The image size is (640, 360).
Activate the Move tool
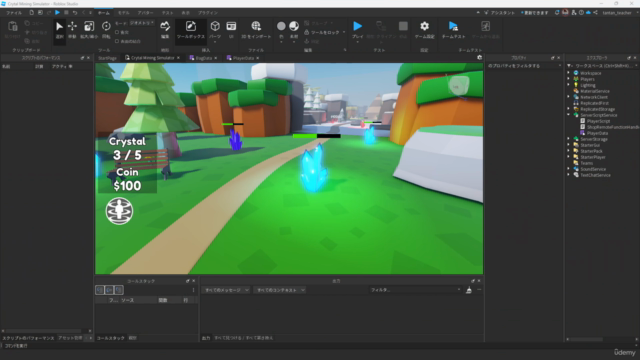[x=72, y=30]
